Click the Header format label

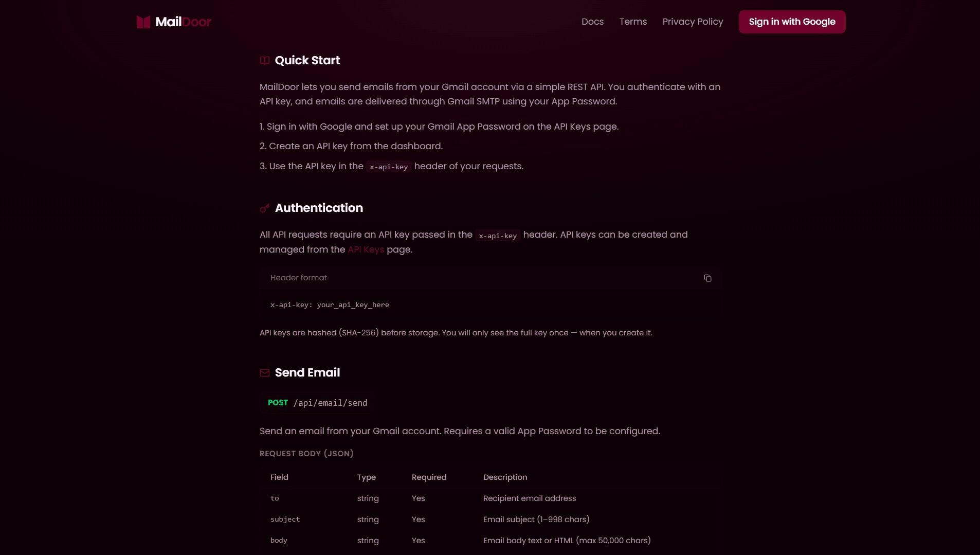pos(298,278)
